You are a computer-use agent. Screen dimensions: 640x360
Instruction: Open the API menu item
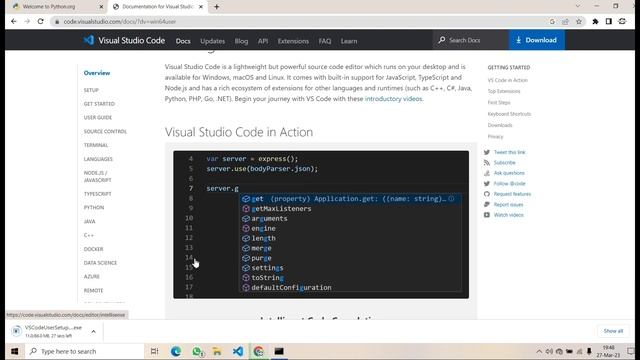[263, 41]
